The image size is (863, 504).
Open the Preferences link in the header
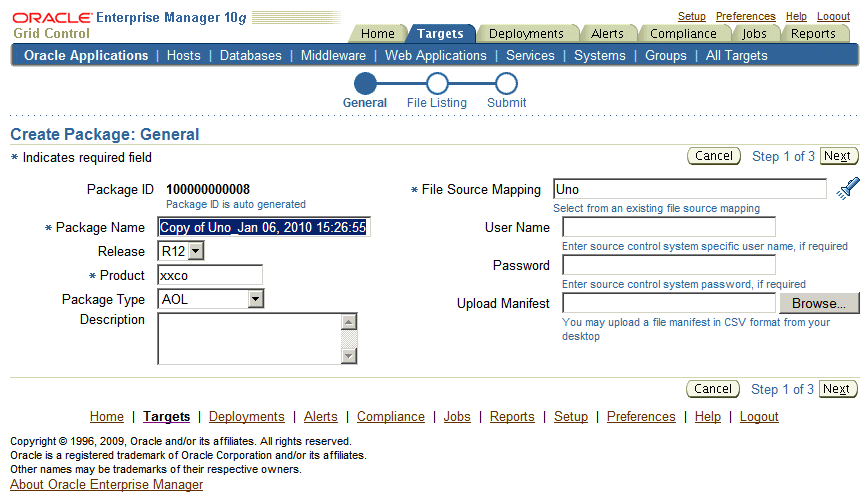(745, 16)
